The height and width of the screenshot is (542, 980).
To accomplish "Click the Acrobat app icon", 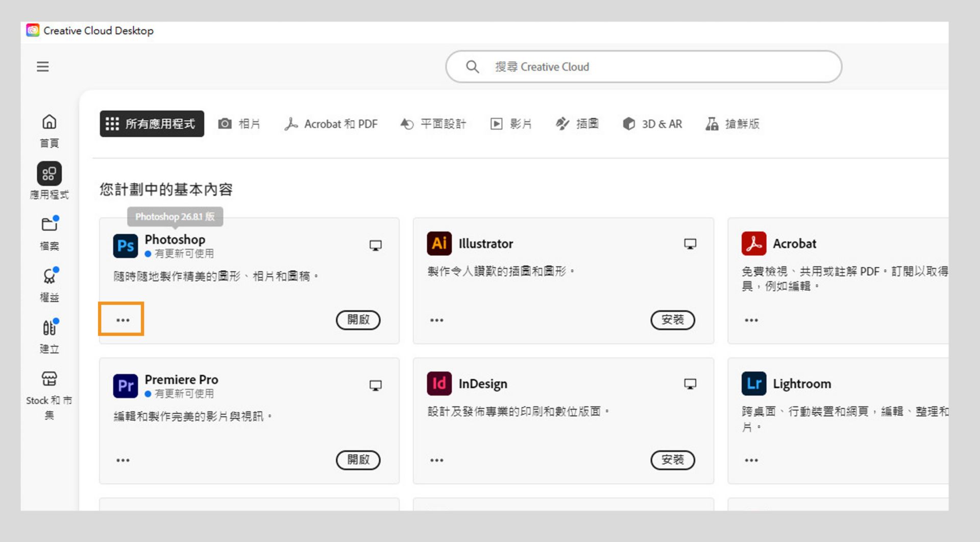I will [754, 244].
